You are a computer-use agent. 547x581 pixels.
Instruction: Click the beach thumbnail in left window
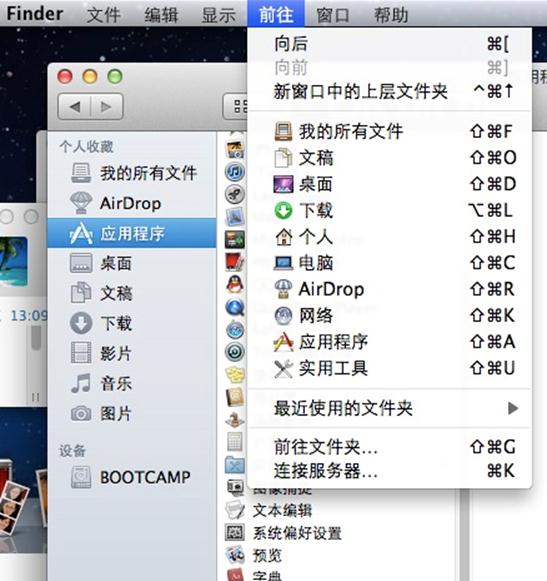coord(13,262)
